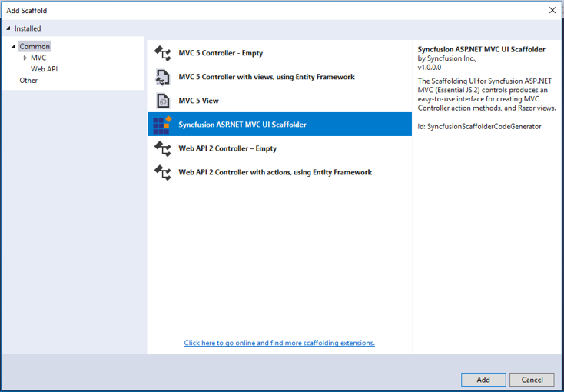Click the 'by Syncfusion Inc.,' author text
564x392 pixels.
pos(447,58)
